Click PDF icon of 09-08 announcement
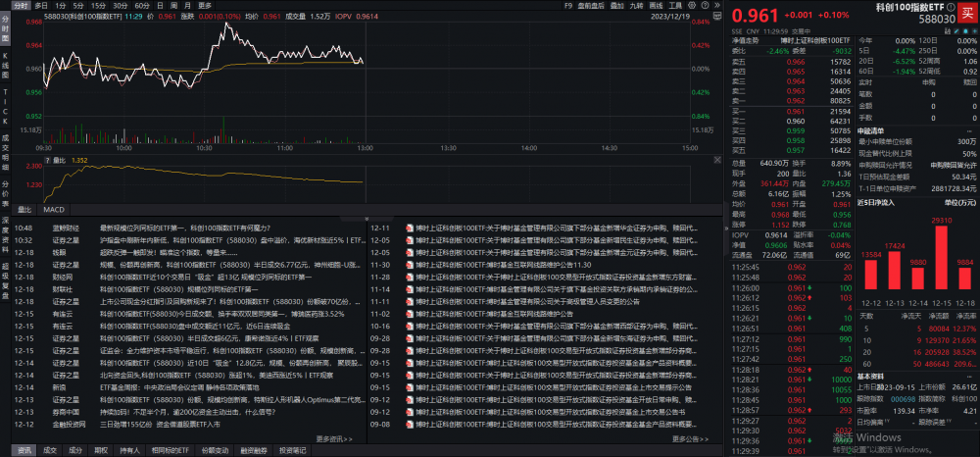Image resolution: width=980 pixels, height=457 pixels. point(410,424)
